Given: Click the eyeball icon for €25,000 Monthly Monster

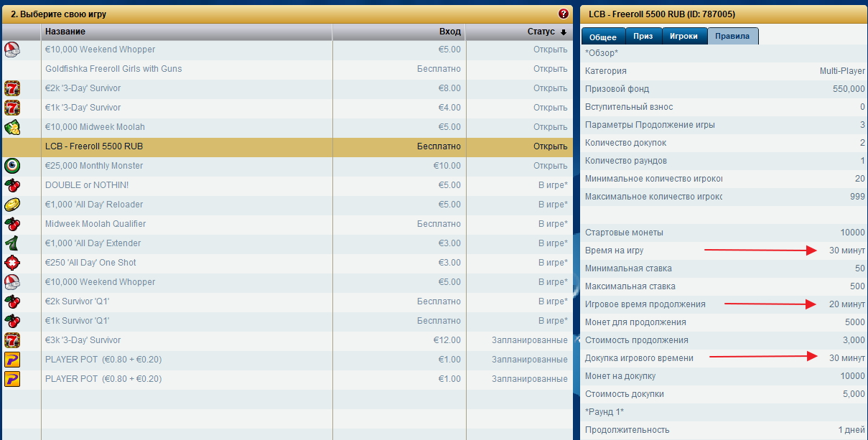Looking at the screenshot, I should (12, 166).
